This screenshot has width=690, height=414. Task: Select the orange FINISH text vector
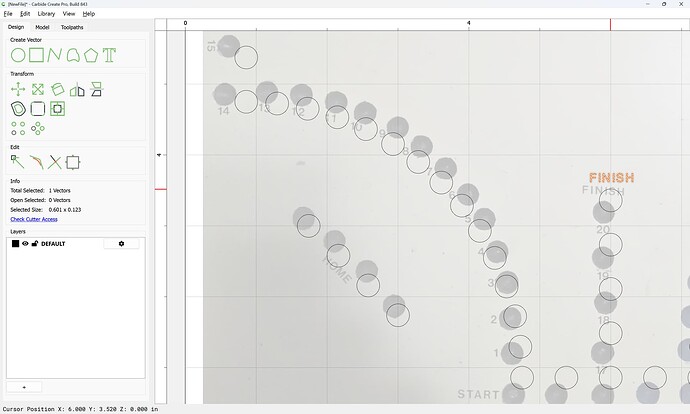tap(612, 178)
